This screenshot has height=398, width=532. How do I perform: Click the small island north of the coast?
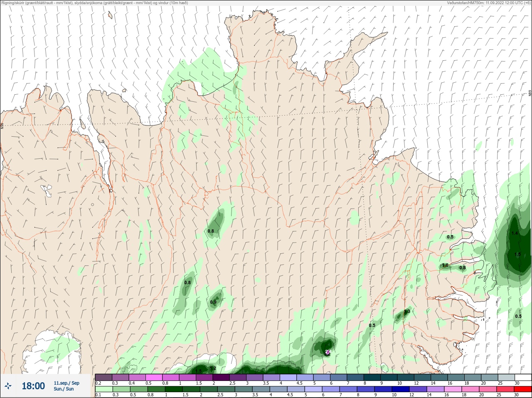(110, 15)
